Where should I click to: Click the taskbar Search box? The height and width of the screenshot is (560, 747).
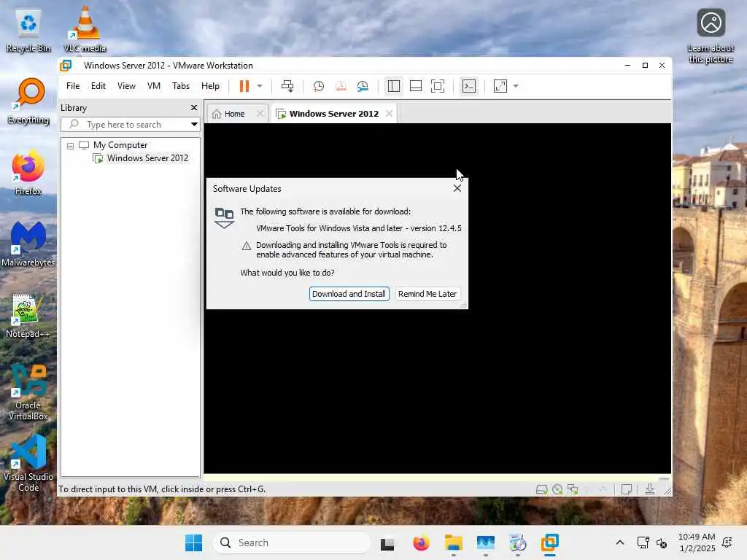click(x=292, y=542)
